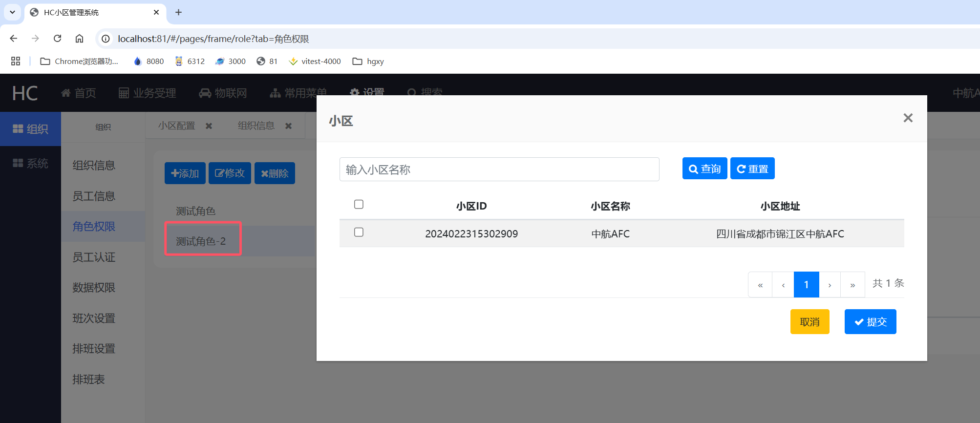Click the 组织 header label in side panel

103,127
